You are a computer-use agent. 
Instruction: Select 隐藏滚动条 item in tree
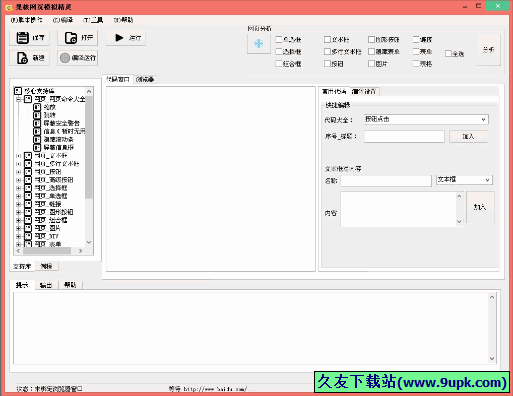59,139
